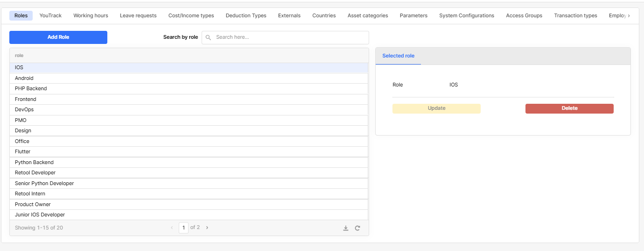Click the previous page chevron in pagination

[172, 228]
